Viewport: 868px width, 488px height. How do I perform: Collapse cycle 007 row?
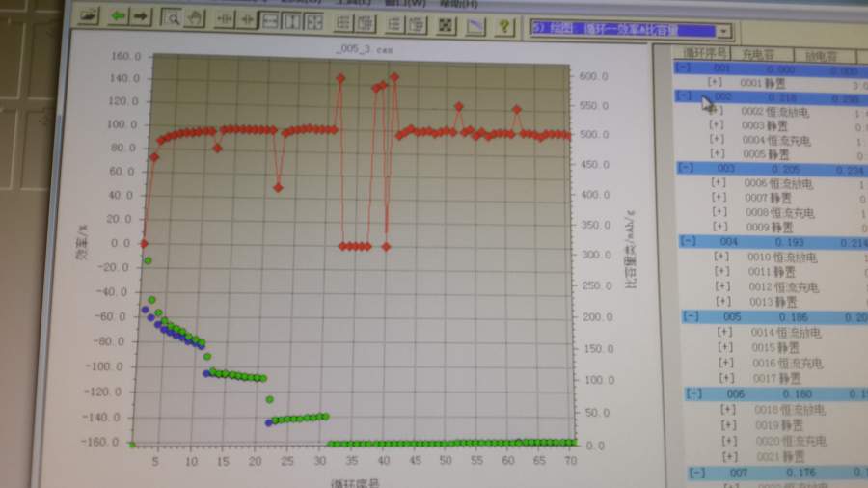[x=697, y=473]
